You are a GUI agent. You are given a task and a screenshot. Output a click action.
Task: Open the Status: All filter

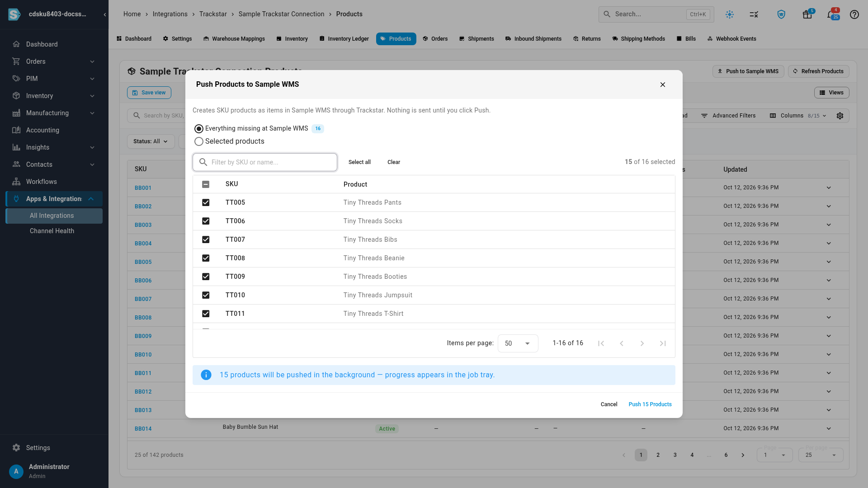151,141
